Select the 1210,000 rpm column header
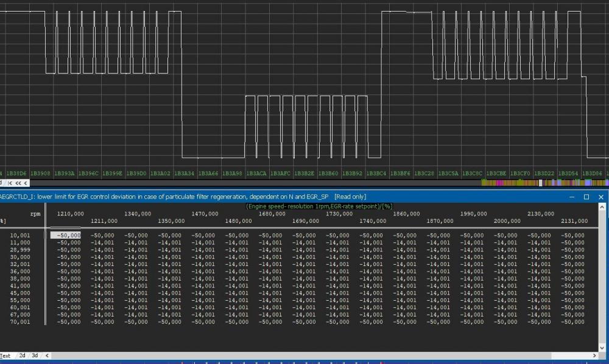 coord(70,214)
